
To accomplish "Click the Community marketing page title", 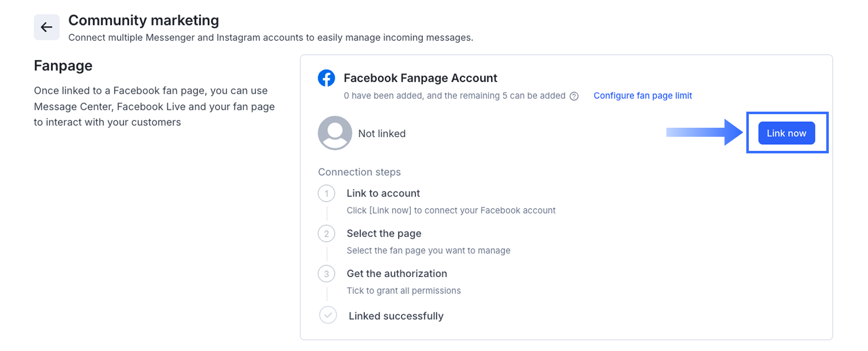I will 143,21.
